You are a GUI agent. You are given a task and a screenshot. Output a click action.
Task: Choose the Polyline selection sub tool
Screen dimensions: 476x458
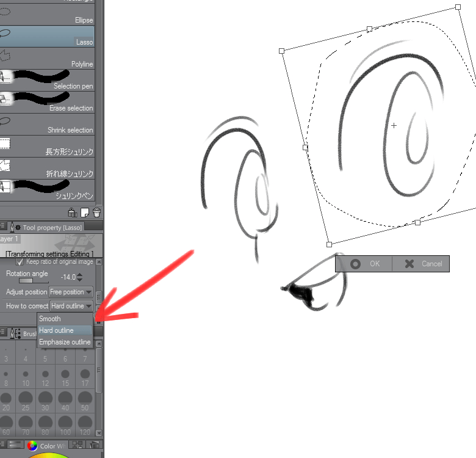pos(48,59)
